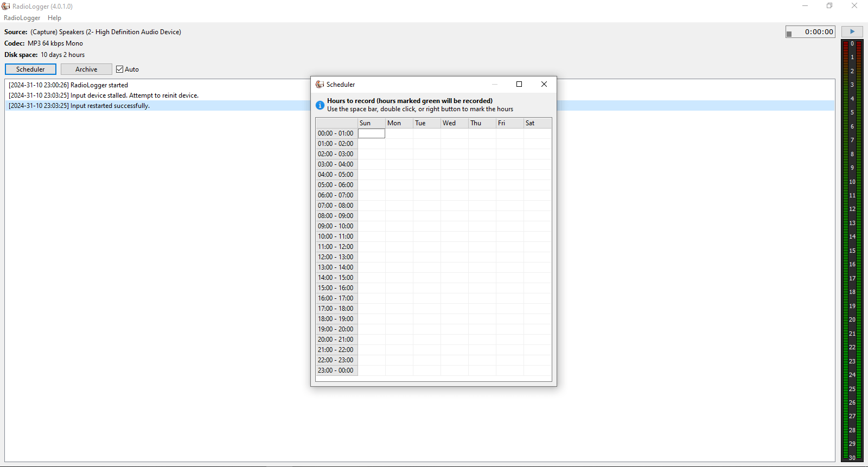Viewport: 868px width, 467px height.
Task: Click the Scheduler button in main window
Action: point(30,69)
